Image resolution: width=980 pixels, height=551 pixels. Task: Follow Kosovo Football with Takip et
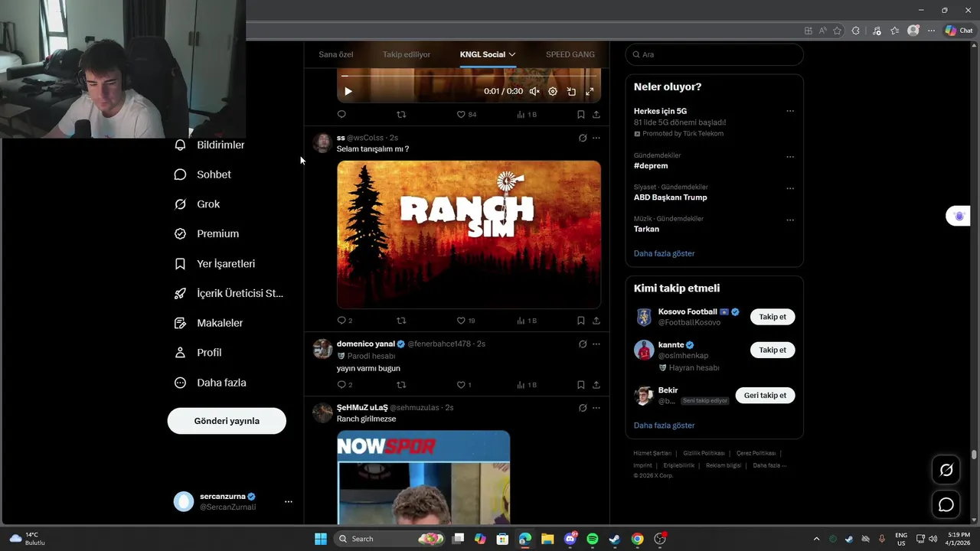click(x=773, y=317)
